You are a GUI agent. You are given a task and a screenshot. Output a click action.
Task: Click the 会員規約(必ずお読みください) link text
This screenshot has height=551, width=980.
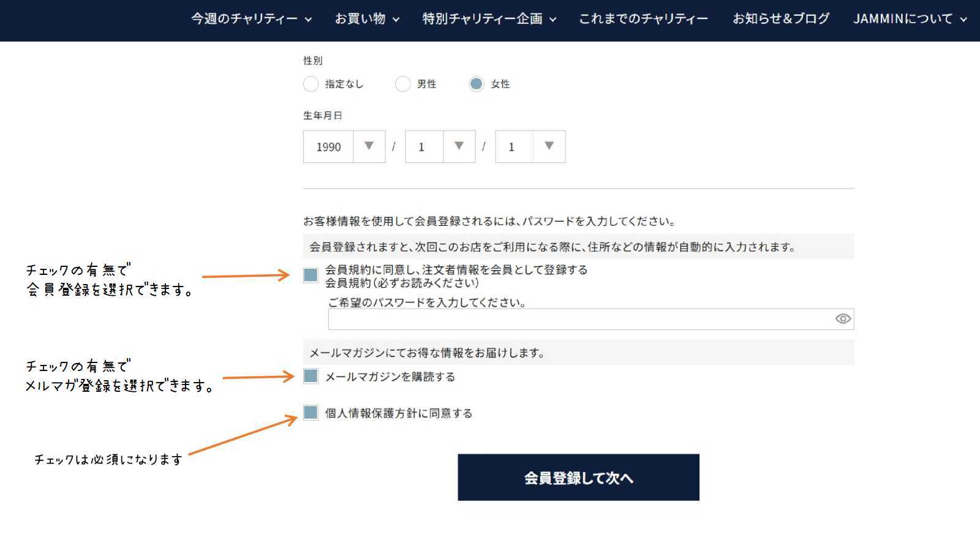tap(402, 283)
